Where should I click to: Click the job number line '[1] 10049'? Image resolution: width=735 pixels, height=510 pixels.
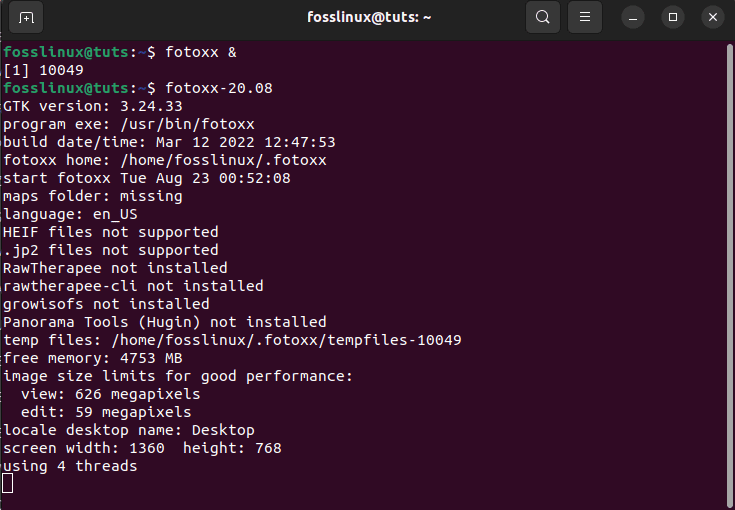tap(43, 70)
